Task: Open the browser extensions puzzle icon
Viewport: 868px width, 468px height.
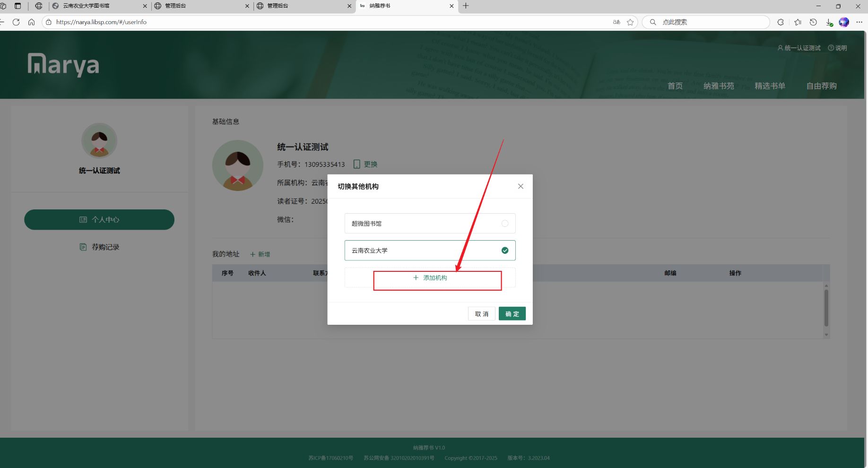Action: click(781, 22)
